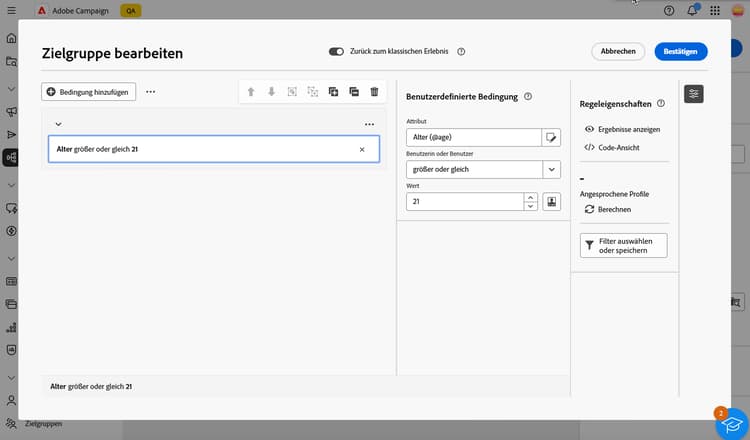
Task: Toggle the rule properties panel icon
Action: click(694, 93)
